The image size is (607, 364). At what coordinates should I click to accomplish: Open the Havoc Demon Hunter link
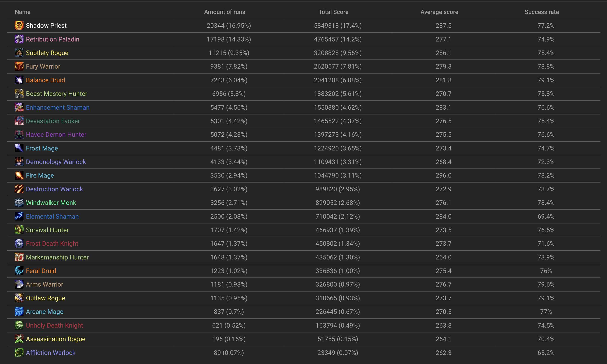tap(56, 135)
